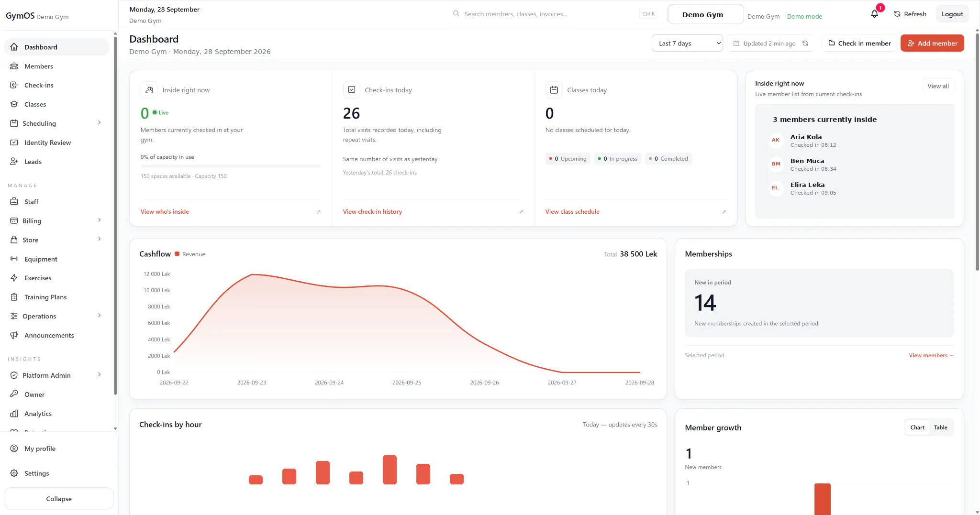Select Aria Kola in inside list
980x515 pixels.
(856, 140)
